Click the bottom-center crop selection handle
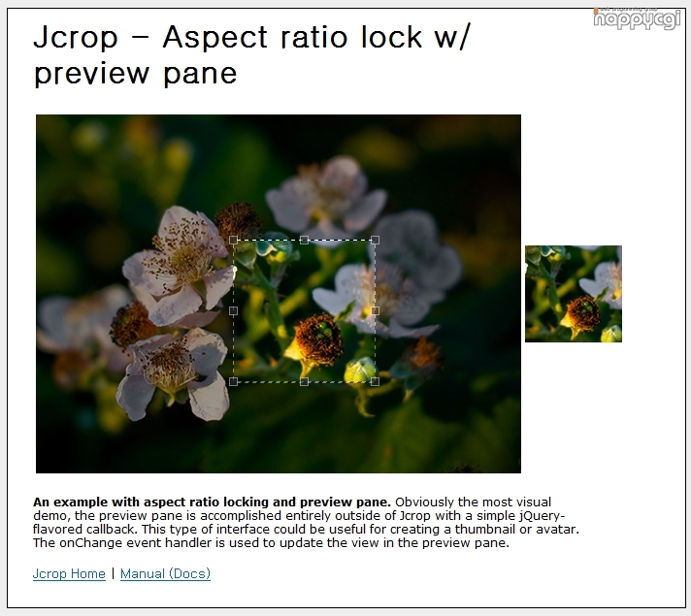This screenshot has width=691, height=616. tap(304, 381)
